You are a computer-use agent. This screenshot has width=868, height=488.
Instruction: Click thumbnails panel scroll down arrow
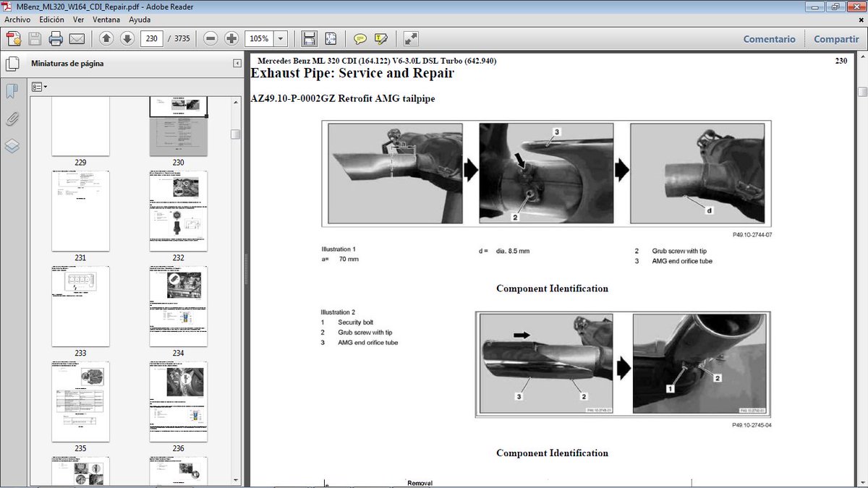tap(236, 479)
